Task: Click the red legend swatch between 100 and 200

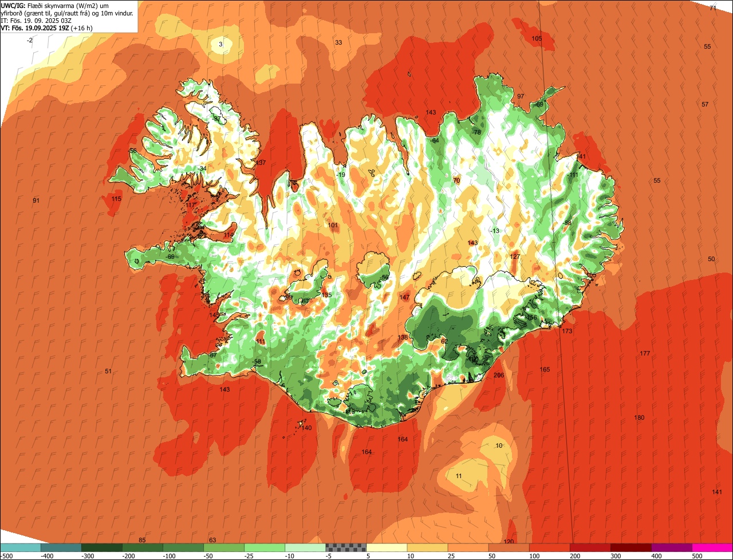Action: (x=550, y=547)
